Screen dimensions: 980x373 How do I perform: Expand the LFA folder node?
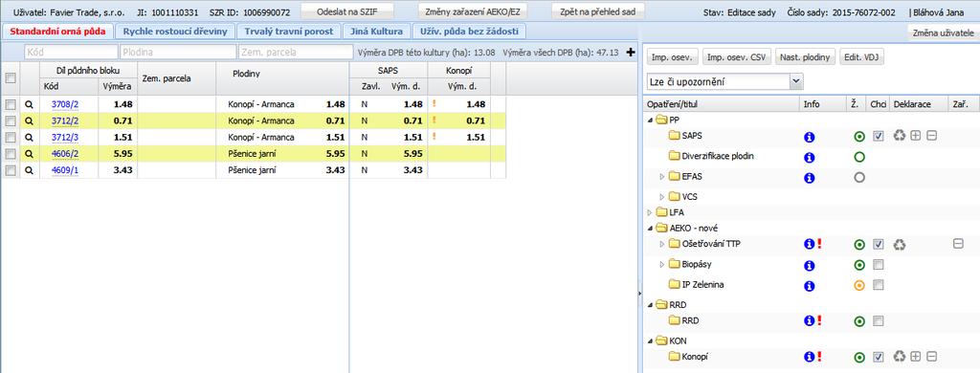(x=651, y=212)
